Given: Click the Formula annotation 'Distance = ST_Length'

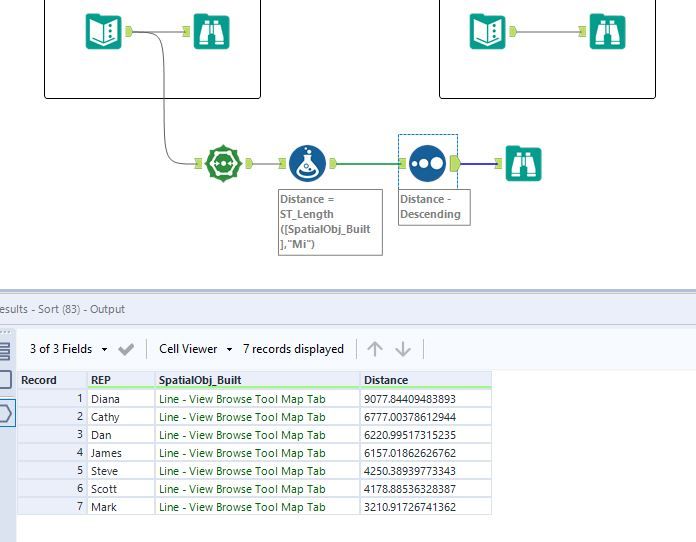Looking at the screenshot, I should tap(330, 222).
